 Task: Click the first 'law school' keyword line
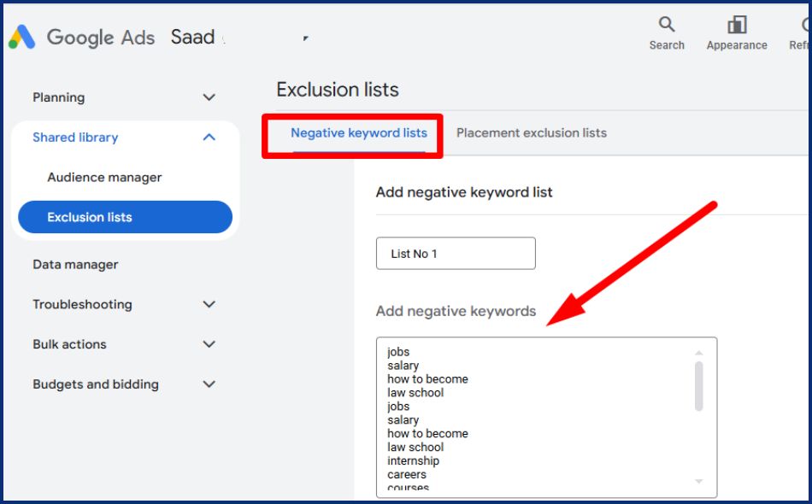[415, 393]
